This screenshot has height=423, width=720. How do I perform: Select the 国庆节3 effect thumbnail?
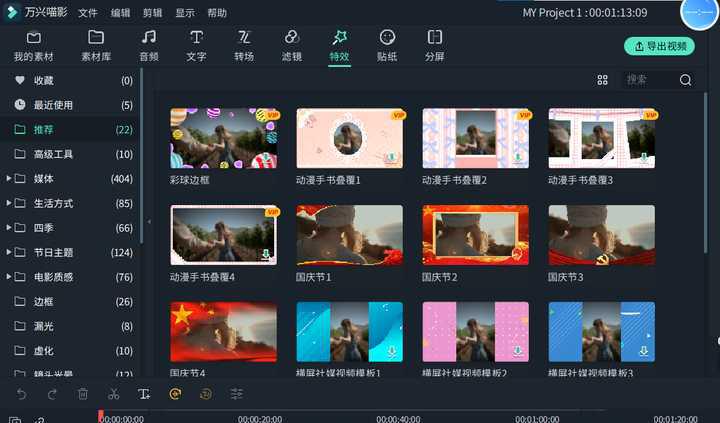coord(602,235)
